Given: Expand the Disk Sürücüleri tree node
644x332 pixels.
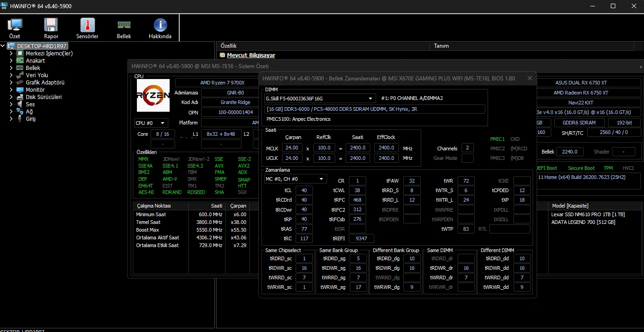Looking at the screenshot, I should [x=11, y=97].
